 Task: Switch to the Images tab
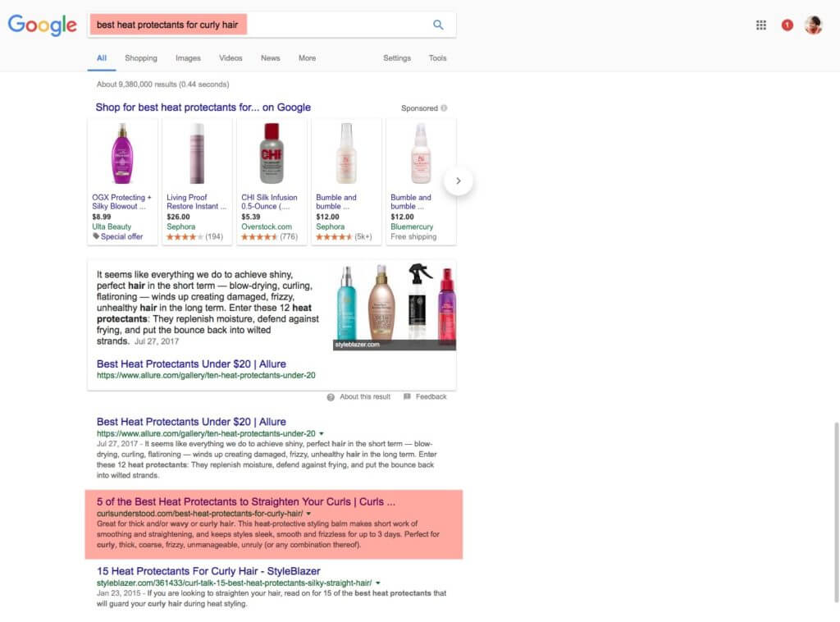188,58
